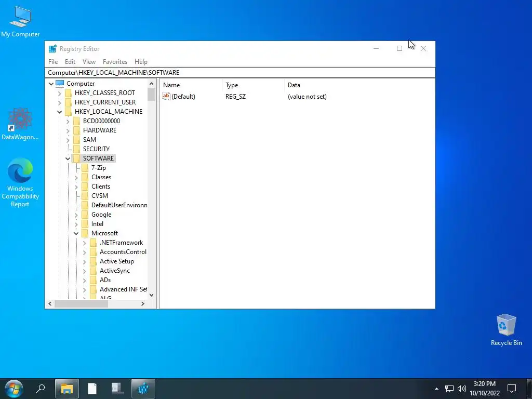Click the Windows Start button

(x=14, y=389)
